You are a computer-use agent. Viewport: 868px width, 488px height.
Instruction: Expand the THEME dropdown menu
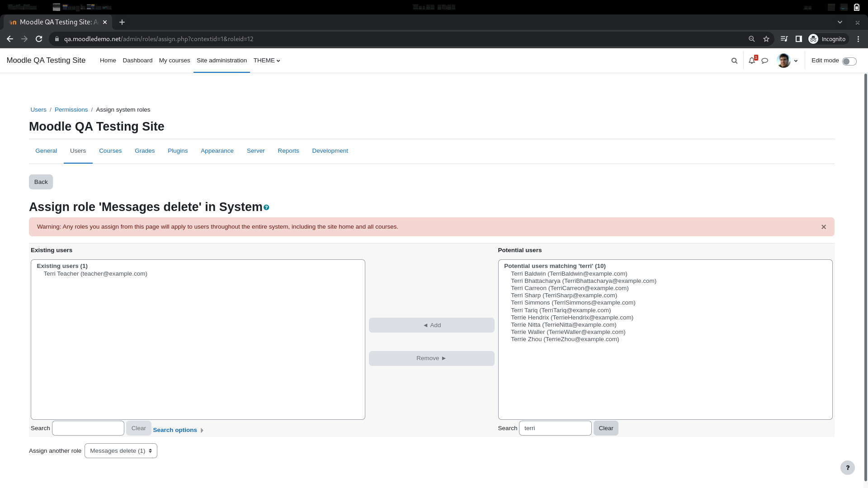click(267, 61)
